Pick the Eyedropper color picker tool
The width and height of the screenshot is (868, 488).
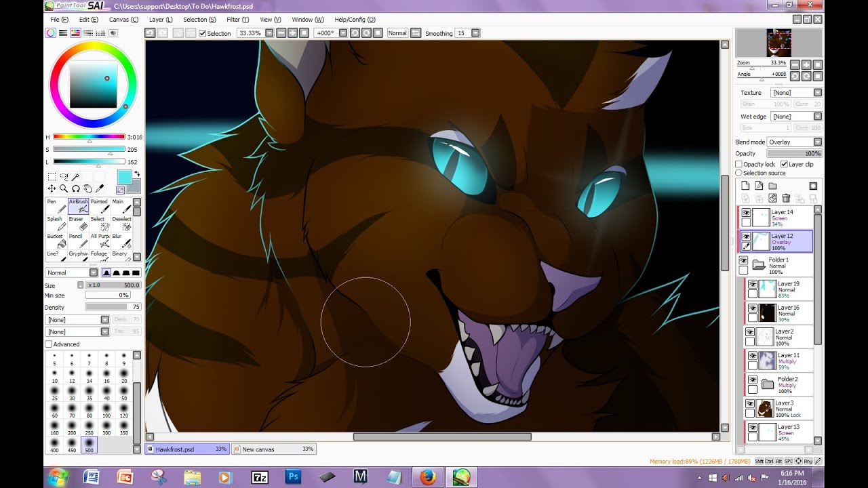pos(100,188)
